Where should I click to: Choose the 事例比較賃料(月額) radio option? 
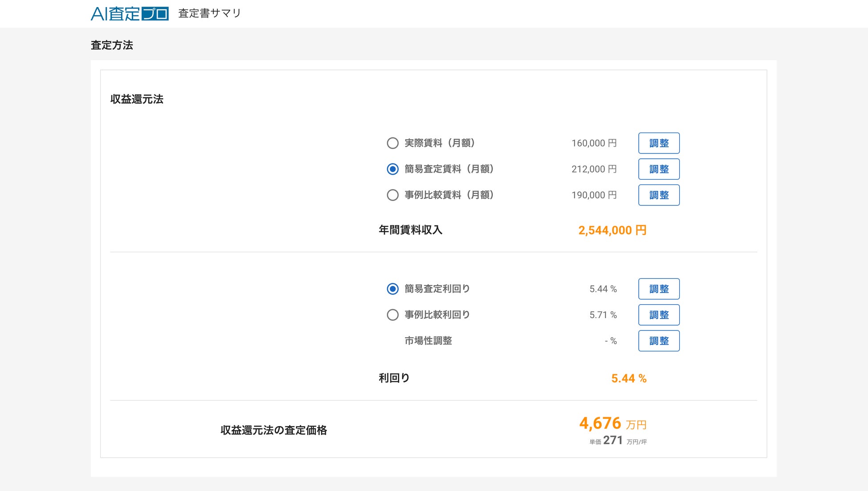393,195
